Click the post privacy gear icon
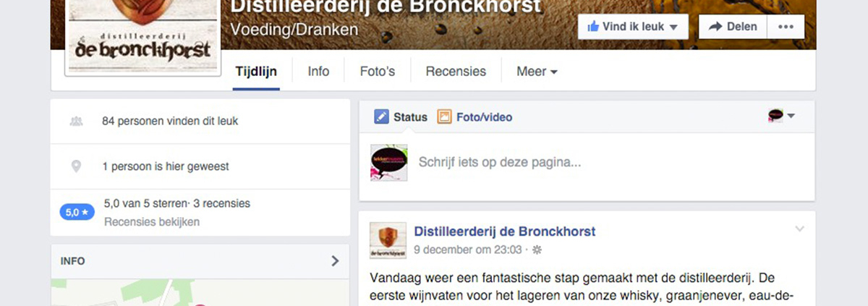This screenshot has width=868, height=306. [537, 250]
